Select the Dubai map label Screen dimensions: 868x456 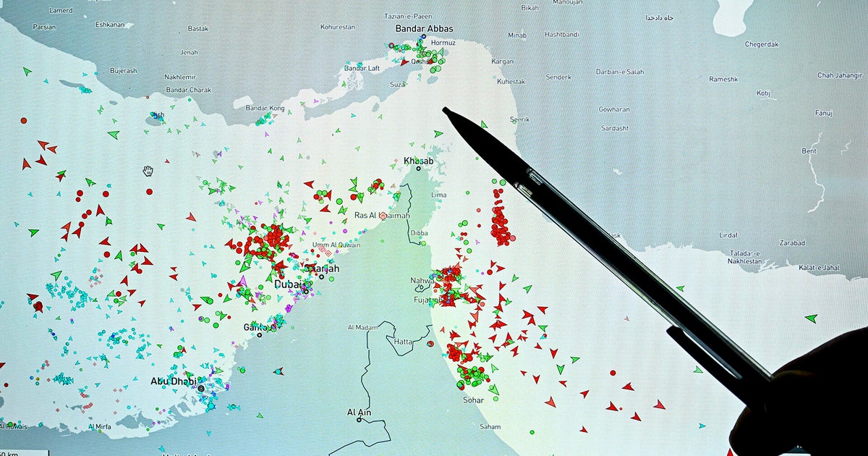pos(287,284)
